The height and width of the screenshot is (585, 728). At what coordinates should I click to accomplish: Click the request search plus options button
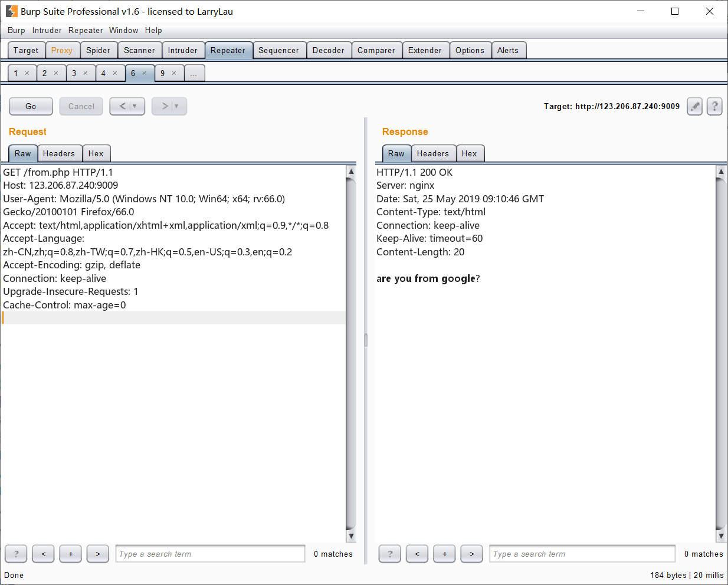[x=71, y=554]
